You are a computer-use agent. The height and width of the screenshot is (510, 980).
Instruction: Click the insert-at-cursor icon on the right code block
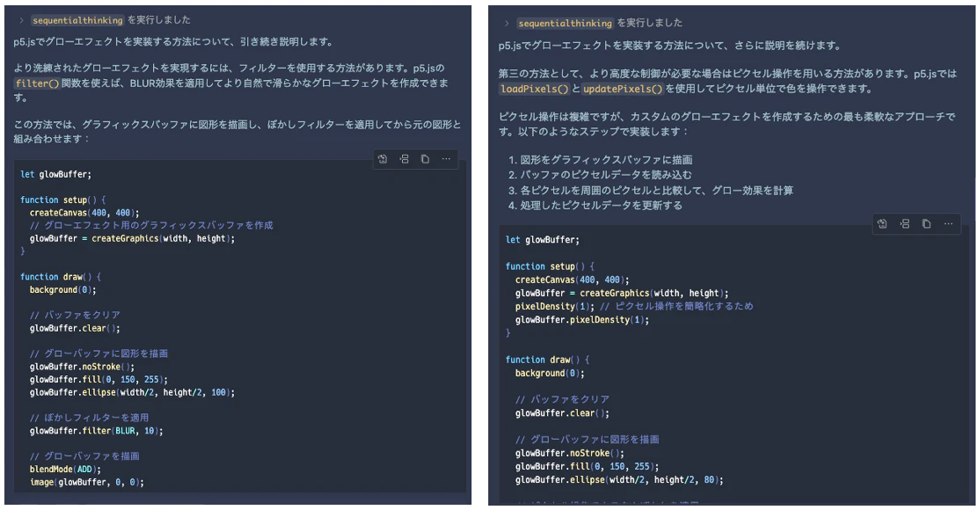coord(904,223)
